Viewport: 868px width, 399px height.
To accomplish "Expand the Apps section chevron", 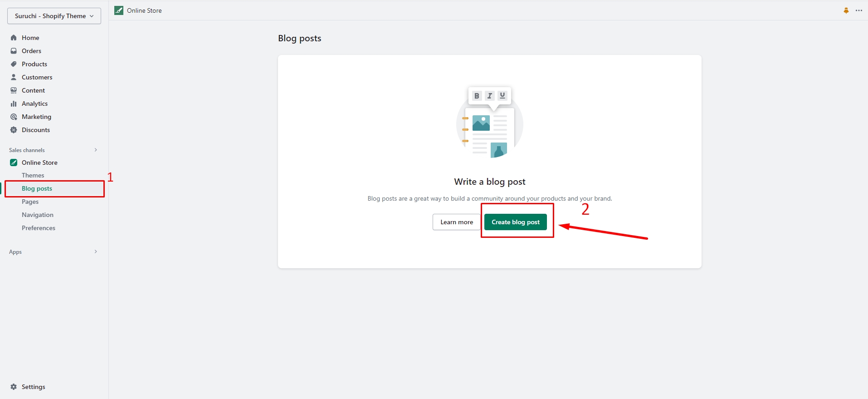I will (96, 251).
